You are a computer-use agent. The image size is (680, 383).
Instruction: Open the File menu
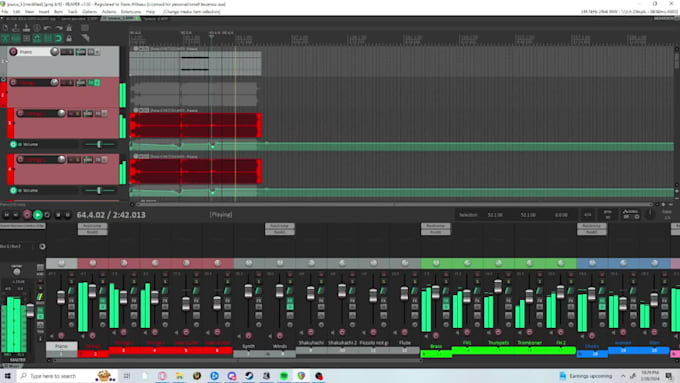click(x=5, y=12)
